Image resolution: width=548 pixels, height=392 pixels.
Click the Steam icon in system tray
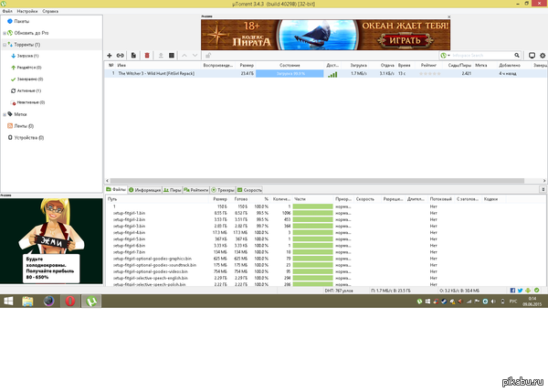pyautogui.click(x=444, y=301)
